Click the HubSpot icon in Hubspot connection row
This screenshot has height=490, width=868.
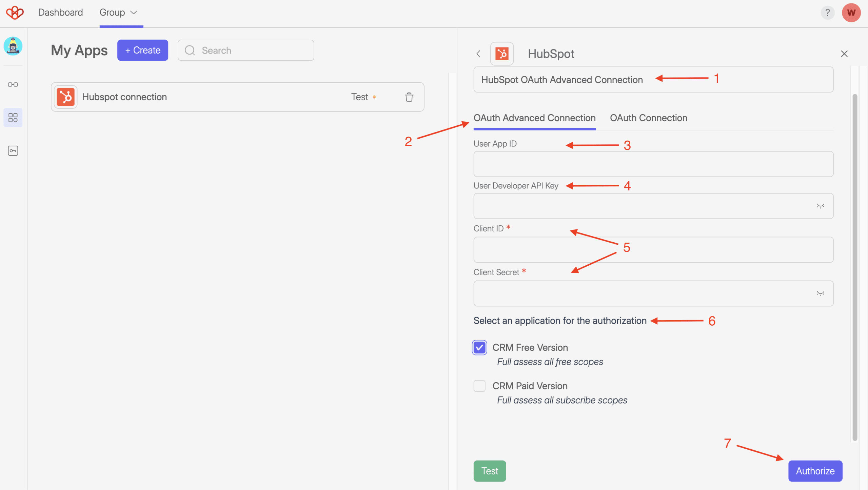[65, 97]
